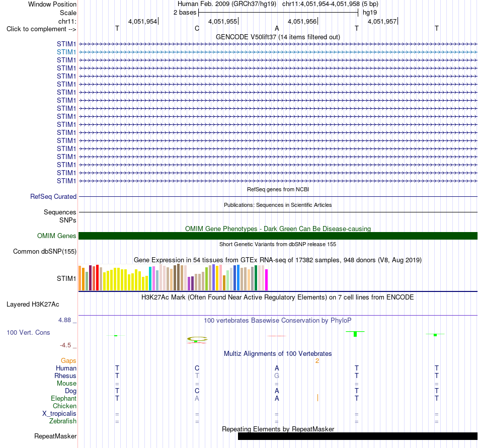Open 'Publications: Sequences in Scientific Articles' title
478x448 pixels.
coord(278,205)
